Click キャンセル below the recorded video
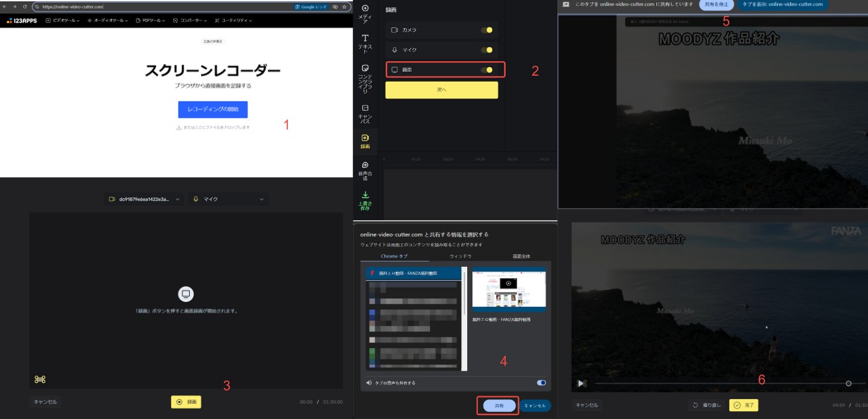 (587, 405)
